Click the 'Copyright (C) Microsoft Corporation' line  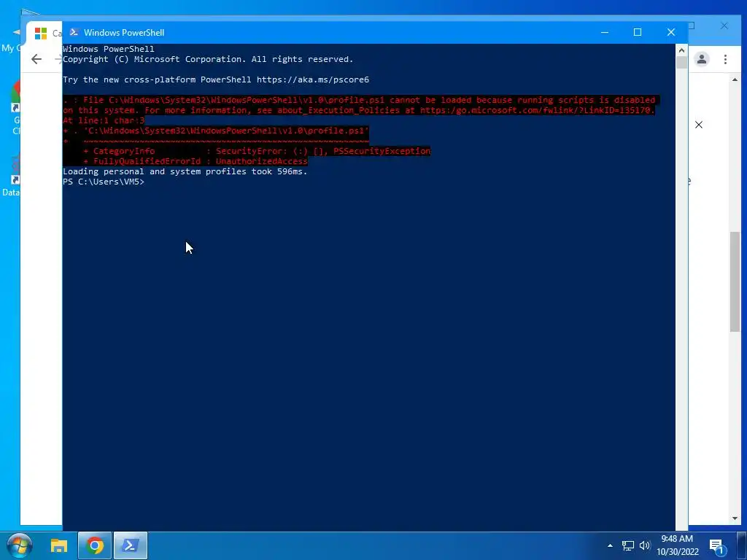[208, 60]
